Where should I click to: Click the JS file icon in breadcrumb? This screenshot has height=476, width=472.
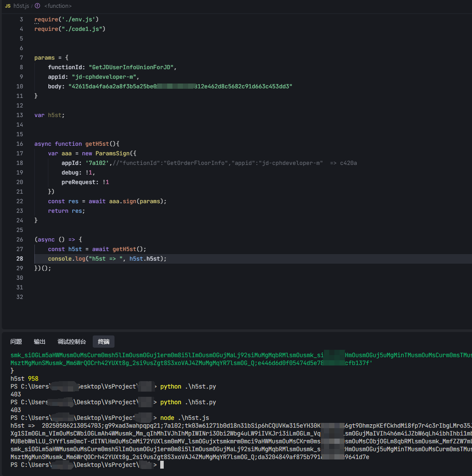8,6
